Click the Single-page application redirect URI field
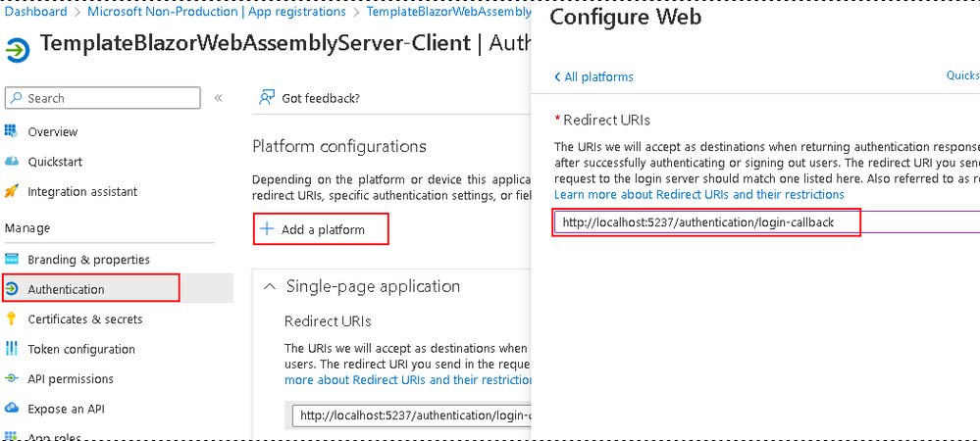980x441 pixels. click(411, 415)
